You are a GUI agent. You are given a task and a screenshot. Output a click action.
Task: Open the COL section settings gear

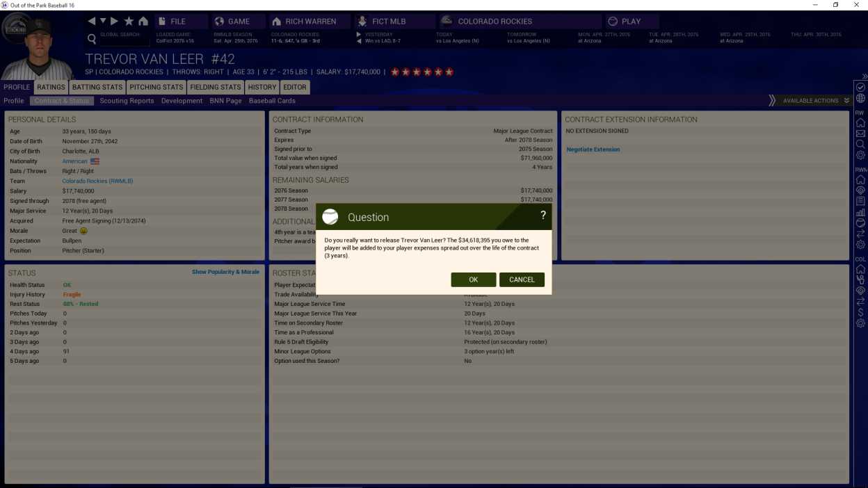(860, 323)
